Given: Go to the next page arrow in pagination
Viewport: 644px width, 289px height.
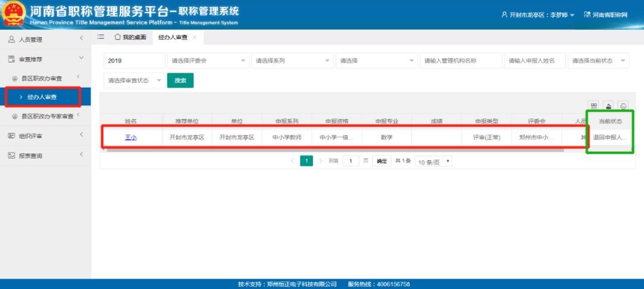Looking at the screenshot, I should point(321,161).
